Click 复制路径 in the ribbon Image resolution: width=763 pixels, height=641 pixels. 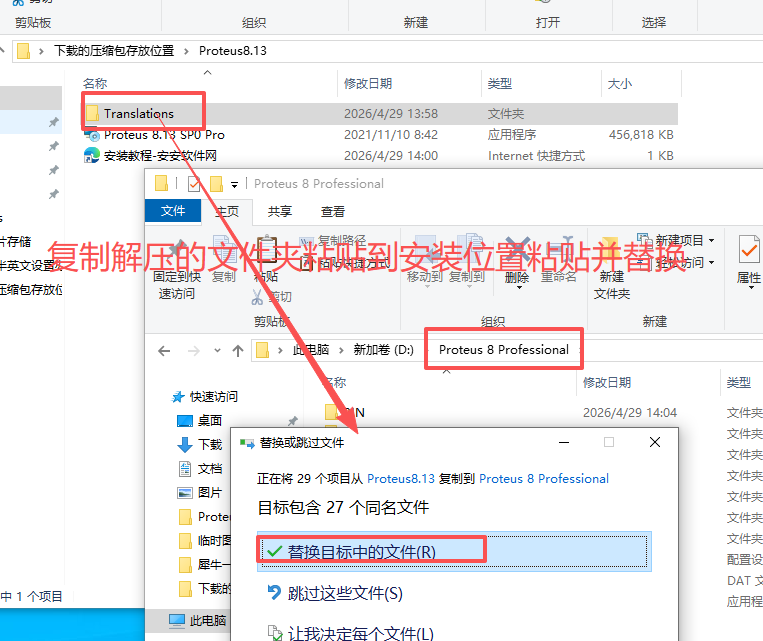pyautogui.click(x=333, y=240)
